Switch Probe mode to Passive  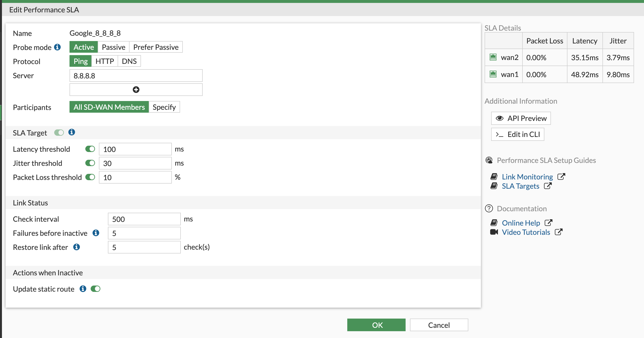113,47
